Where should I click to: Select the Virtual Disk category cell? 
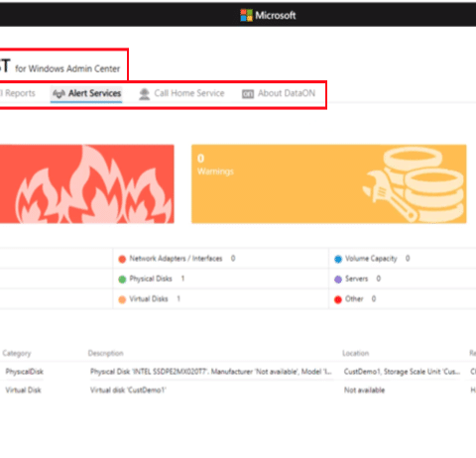pyautogui.click(x=23, y=391)
